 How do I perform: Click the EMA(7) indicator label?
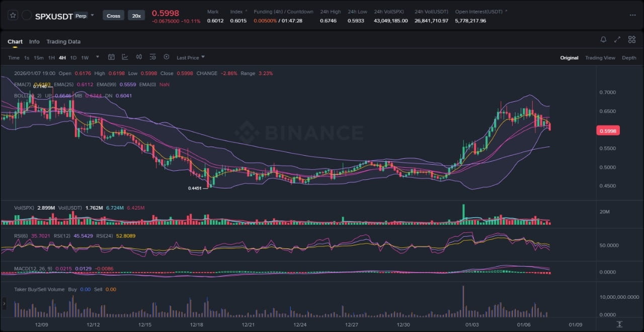pyautogui.click(x=24, y=84)
